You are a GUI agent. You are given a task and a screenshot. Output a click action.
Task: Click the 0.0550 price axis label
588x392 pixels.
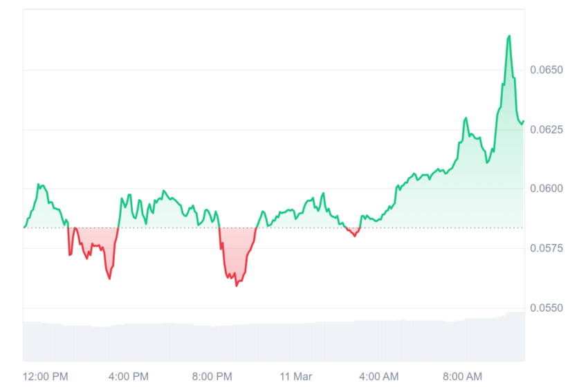(x=546, y=308)
